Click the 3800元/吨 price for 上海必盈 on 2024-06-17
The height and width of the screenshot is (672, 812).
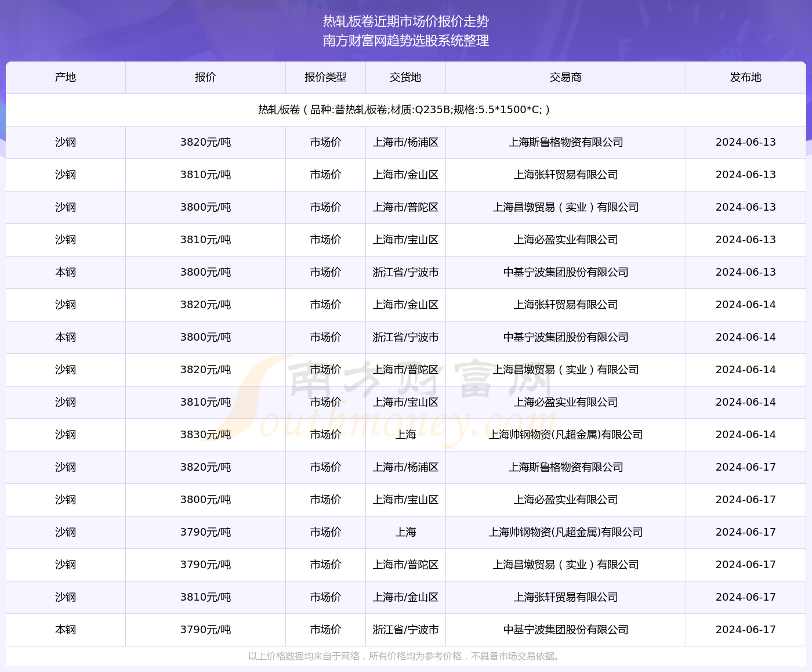click(205, 500)
